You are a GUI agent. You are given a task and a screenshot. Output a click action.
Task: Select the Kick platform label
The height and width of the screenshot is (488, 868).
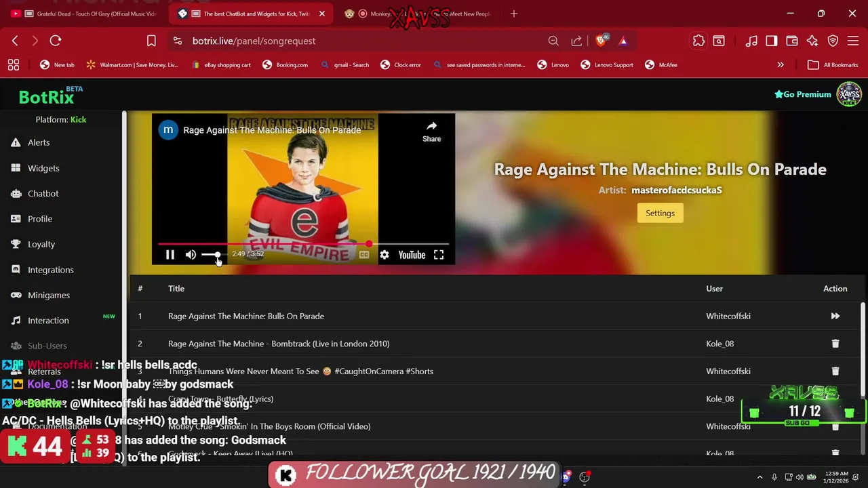[78, 119]
